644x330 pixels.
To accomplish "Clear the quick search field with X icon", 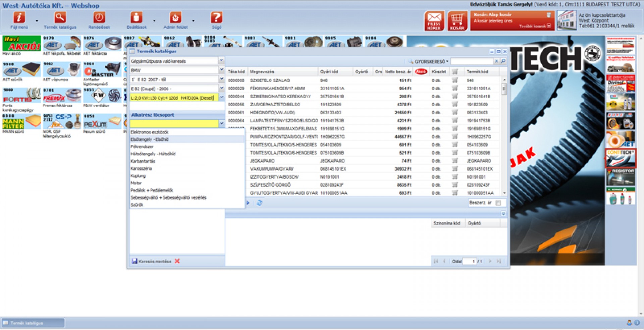I will click(x=496, y=61).
